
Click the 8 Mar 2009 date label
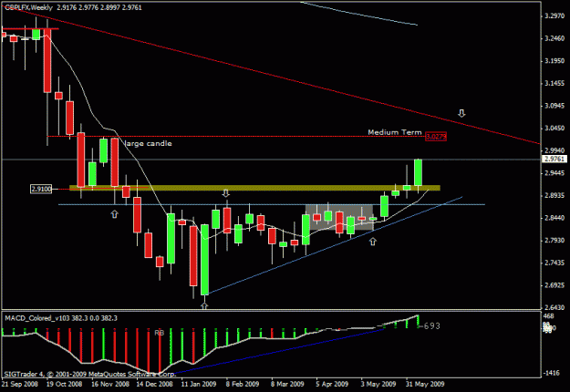click(x=287, y=384)
